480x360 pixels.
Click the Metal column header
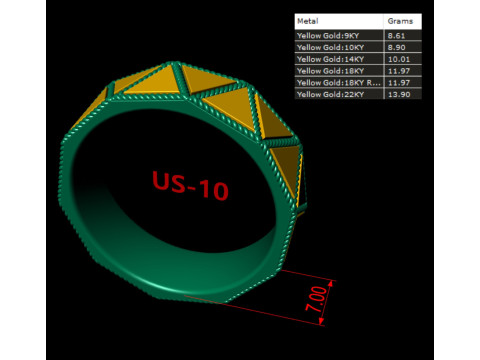click(x=339, y=21)
